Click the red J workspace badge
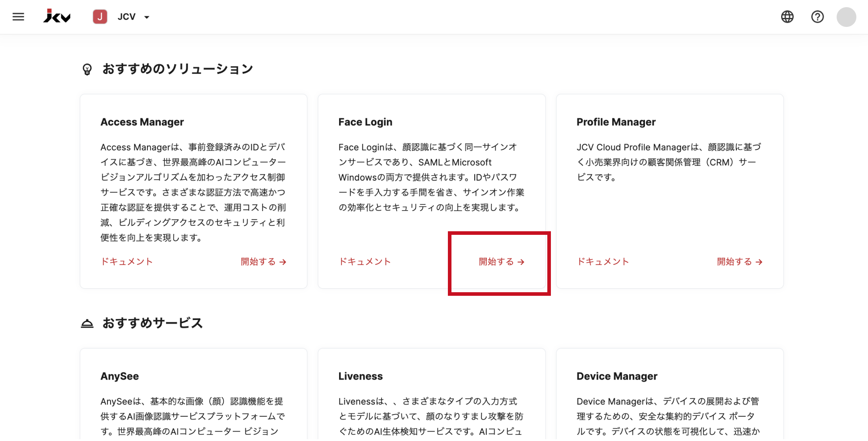This screenshot has width=868, height=441. pos(100,17)
